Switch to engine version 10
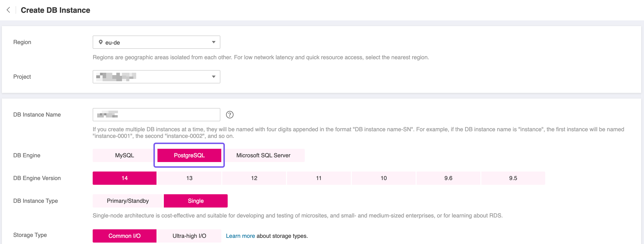Screen dimensions: 644x244 tap(383, 178)
